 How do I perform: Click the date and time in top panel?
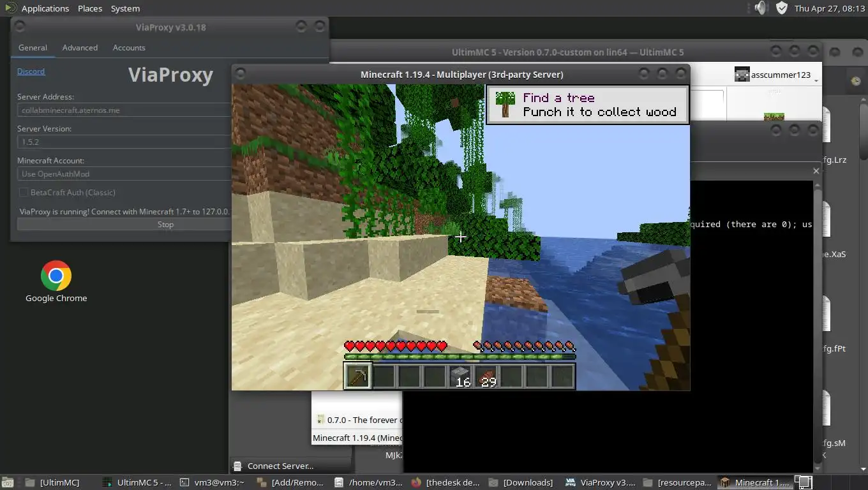tap(828, 8)
